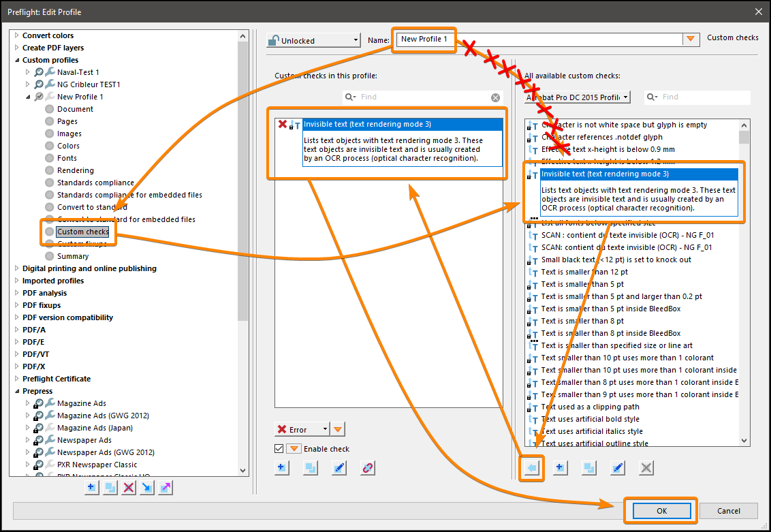
Task: Click the left-arrow icon to include selected check
Action: pos(532,468)
